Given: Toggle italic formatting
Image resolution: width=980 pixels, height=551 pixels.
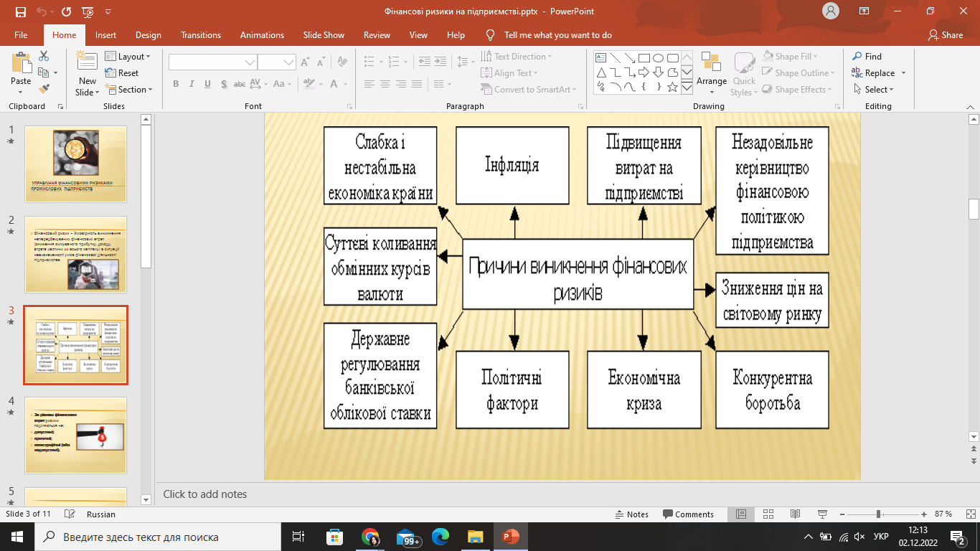Looking at the screenshot, I should point(191,84).
